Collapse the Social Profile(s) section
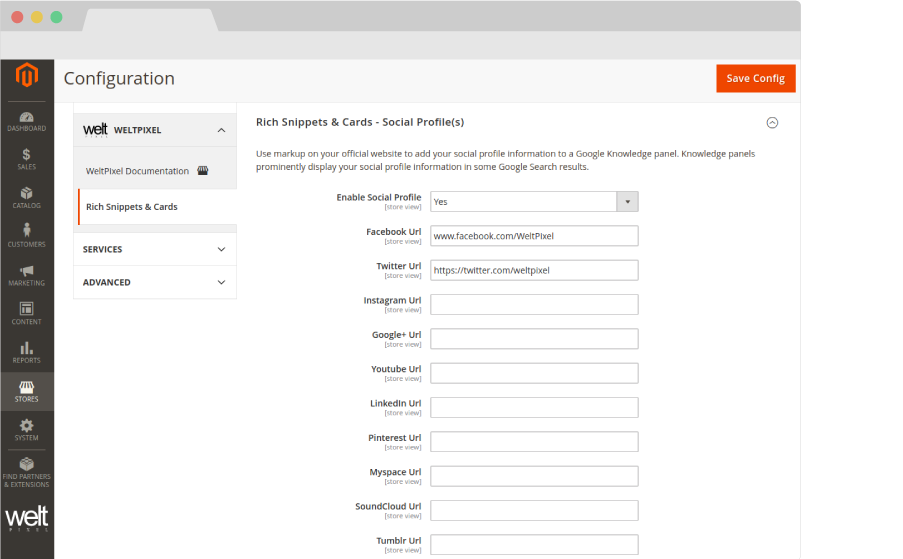This screenshot has height=559, width=903. [771, 123]
